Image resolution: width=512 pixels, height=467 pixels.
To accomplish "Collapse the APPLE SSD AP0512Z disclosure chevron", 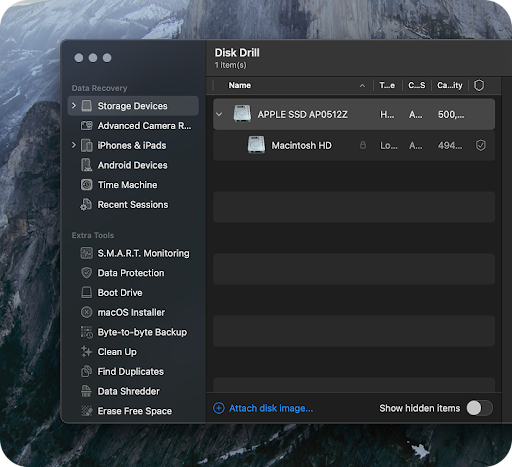I will tap(219, 114).
